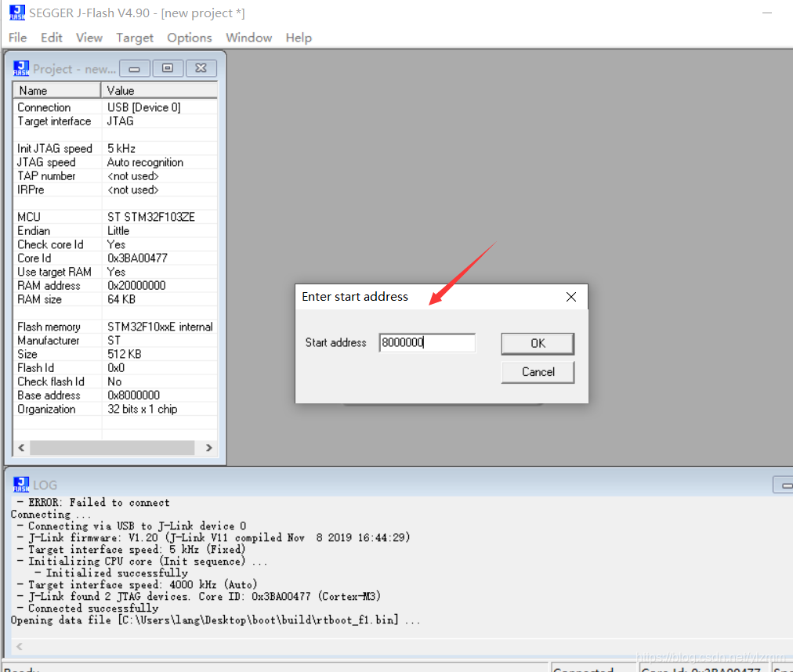Click LOG panel left scroll arrow

point(20,646)
